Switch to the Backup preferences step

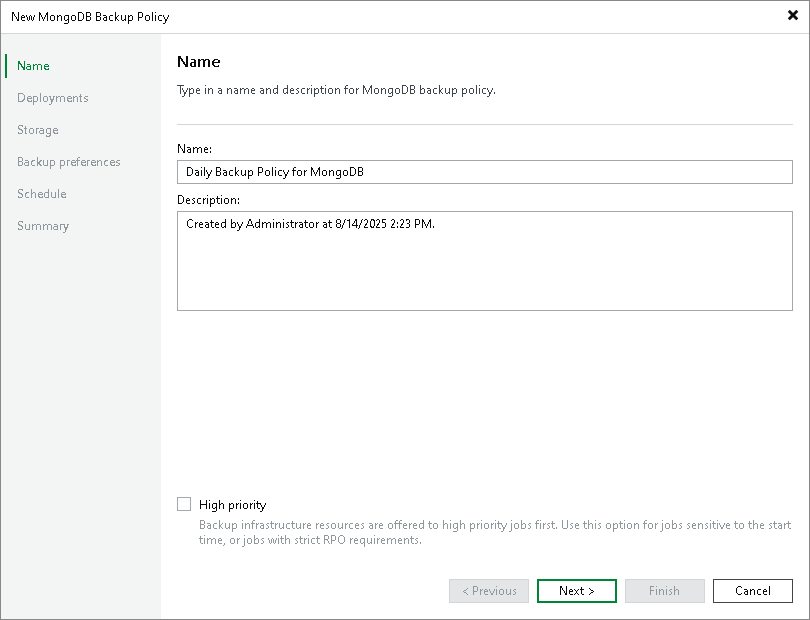click(69, 162)
